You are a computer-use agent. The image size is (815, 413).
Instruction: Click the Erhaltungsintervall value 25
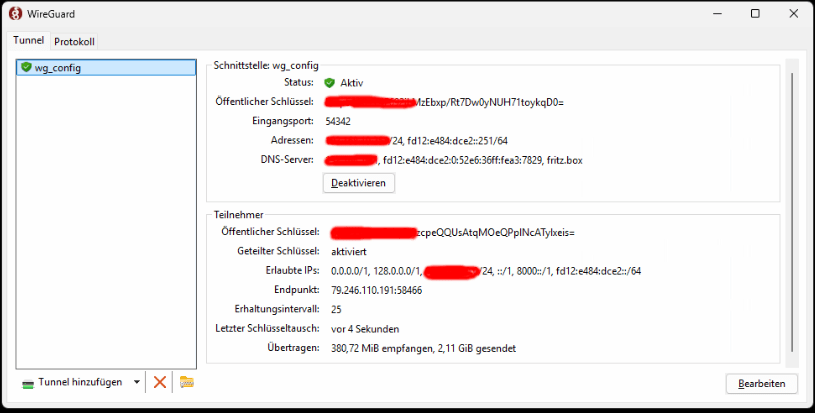[x=336, y=310]
